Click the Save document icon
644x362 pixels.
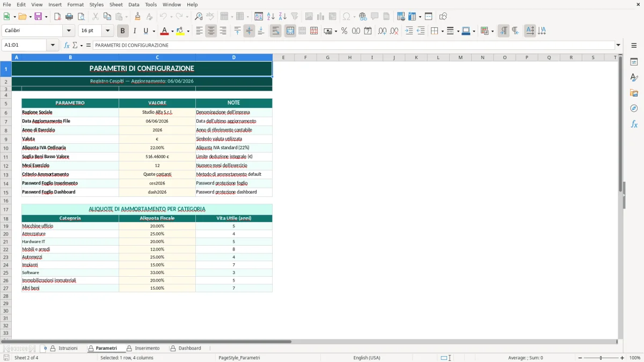[x=38, y=17]
